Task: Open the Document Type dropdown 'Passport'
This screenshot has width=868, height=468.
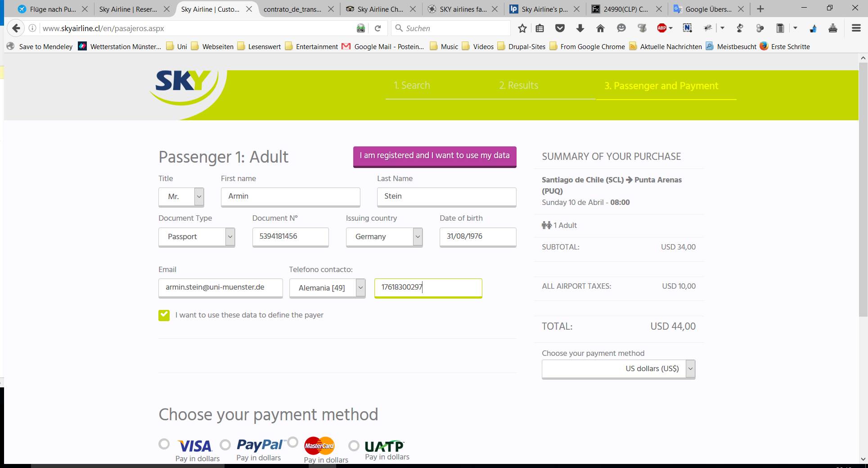Action: (x=197, y=237)
